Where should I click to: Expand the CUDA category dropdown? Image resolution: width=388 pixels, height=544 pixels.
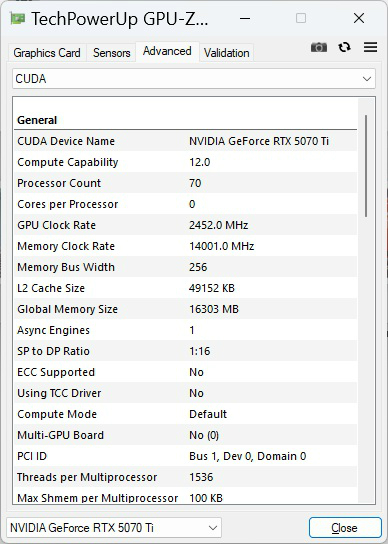click(194, 79)
